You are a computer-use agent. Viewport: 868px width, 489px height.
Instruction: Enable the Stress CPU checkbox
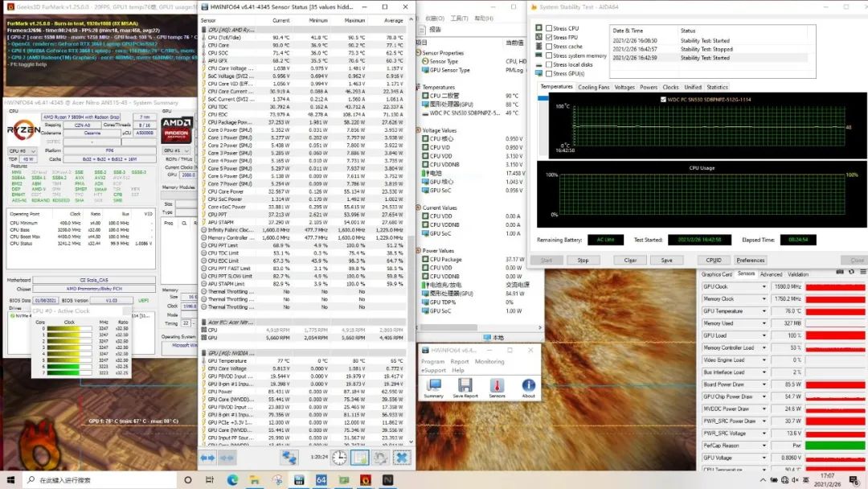click(x=549, y=28)
